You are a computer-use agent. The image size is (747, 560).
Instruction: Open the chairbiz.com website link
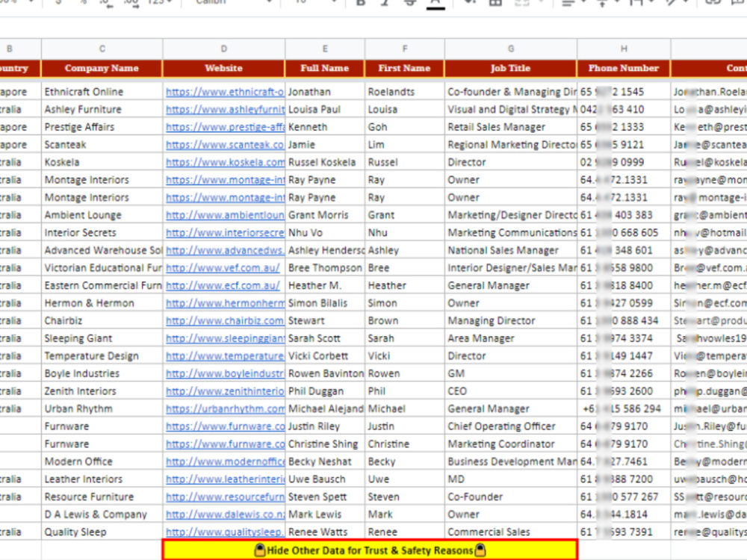click(225, 321)
